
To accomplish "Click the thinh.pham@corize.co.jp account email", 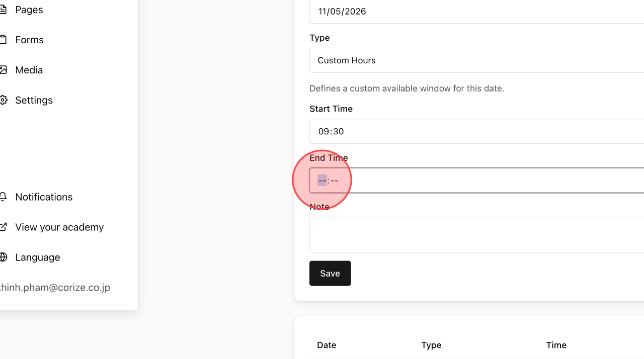I will coord(55,288).
